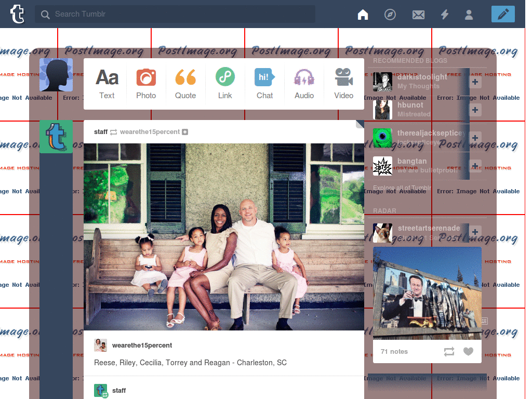
Task: Open staff name at bottom of post
Action: pos(119,391)
